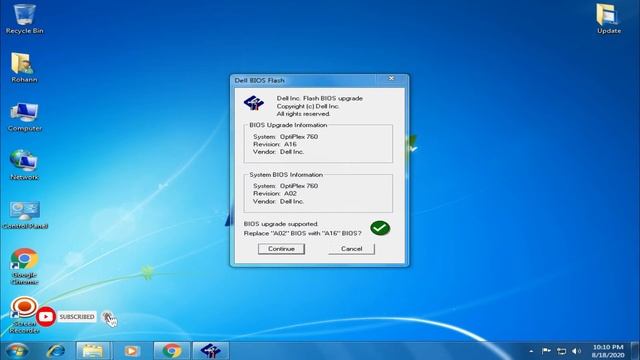Click the green checkmark status icon

(x=380, y=228)
